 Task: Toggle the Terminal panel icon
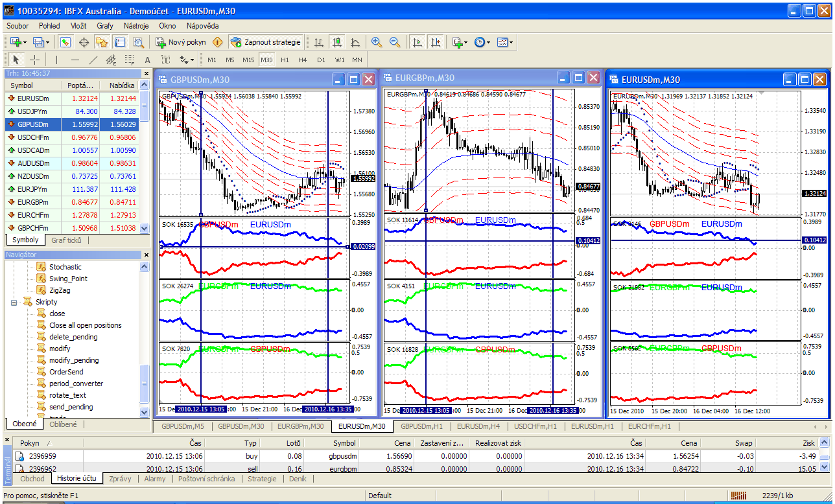pos(120,42)
